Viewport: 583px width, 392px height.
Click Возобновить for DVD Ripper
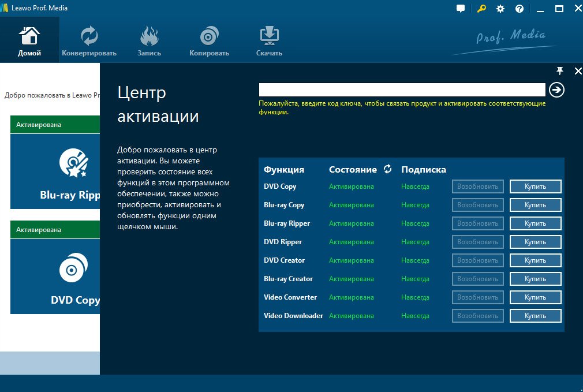coord(478,242)
